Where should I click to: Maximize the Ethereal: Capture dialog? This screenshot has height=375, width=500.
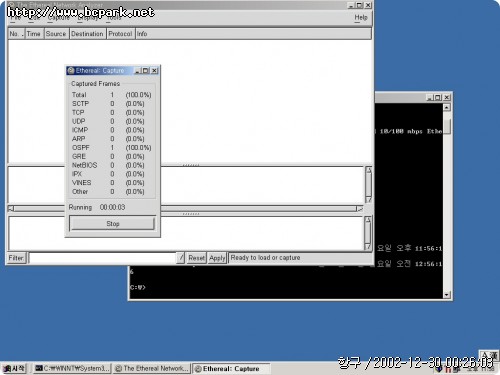click(146, 70)
